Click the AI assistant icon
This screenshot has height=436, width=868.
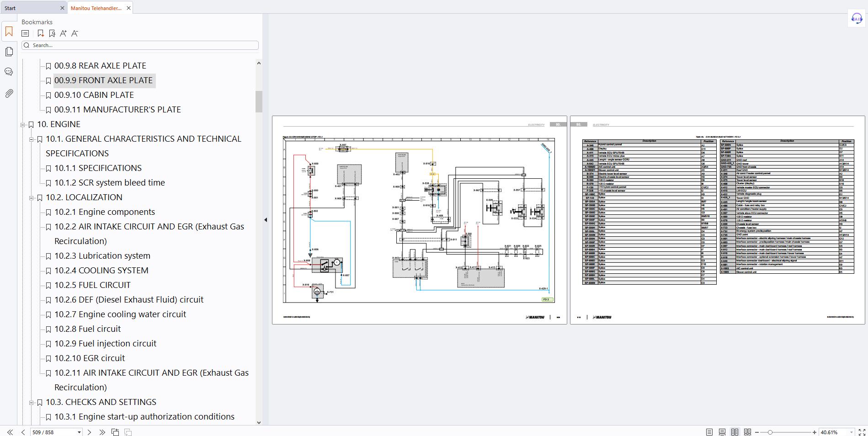[856, 19]
